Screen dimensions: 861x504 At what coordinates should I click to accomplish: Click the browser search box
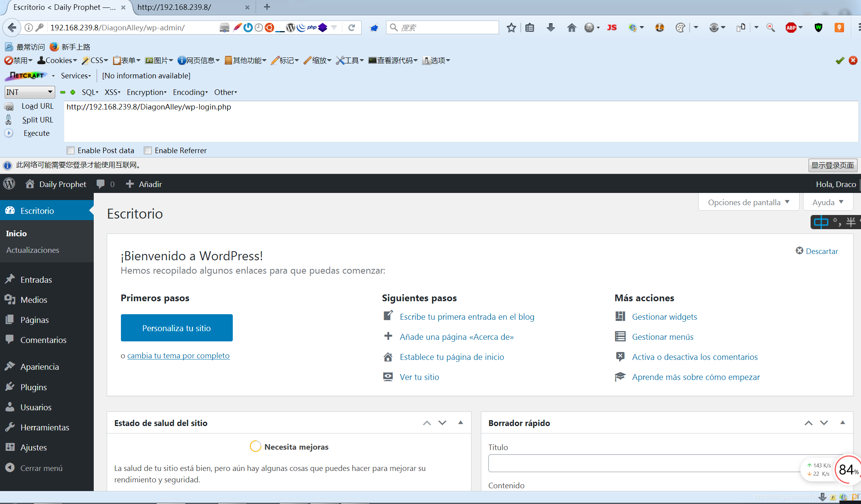tap(442, 28)
